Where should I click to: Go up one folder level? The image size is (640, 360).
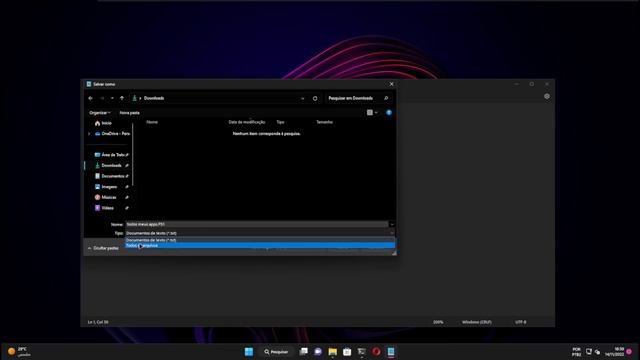122,98
